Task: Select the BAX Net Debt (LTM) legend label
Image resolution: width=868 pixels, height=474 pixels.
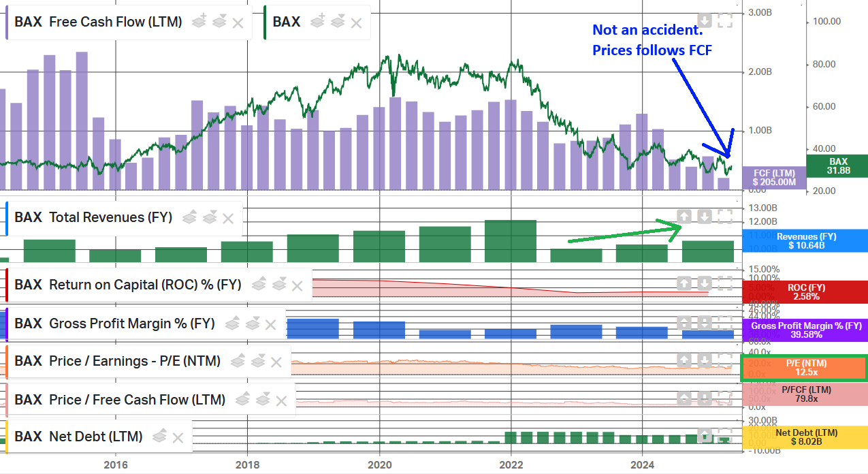Action: (78, 437)
